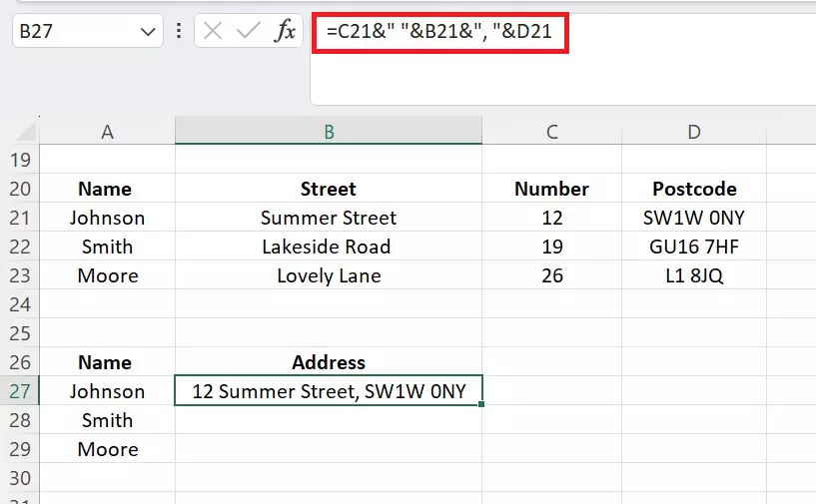Select row 29 header
Viewport: 816px width, 504px height.
click(20, 449)
